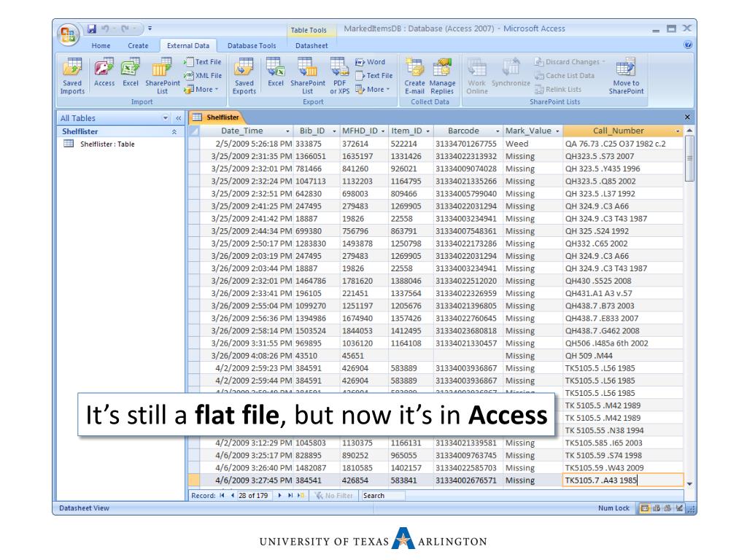Select the Shelflister document tab
This screenshot has height=560, width=747.
[x=217, y=117]
